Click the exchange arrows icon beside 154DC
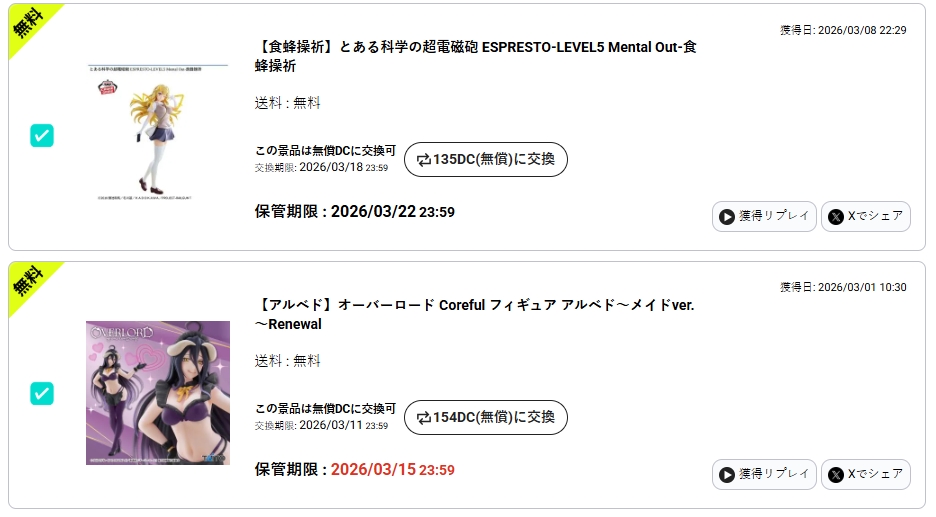 point(423,417)
